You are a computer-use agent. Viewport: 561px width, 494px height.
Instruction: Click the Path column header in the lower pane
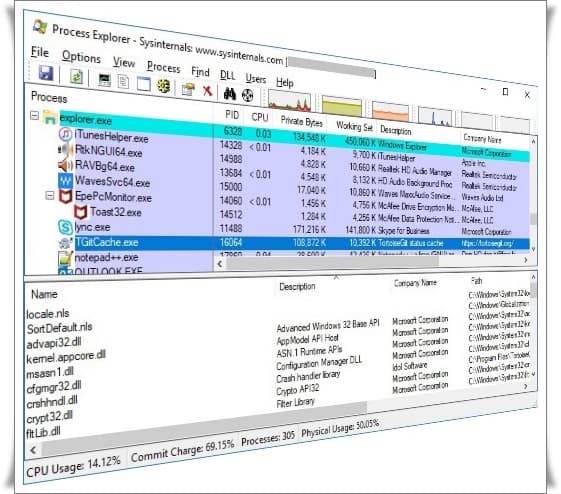tap(477, 281)
